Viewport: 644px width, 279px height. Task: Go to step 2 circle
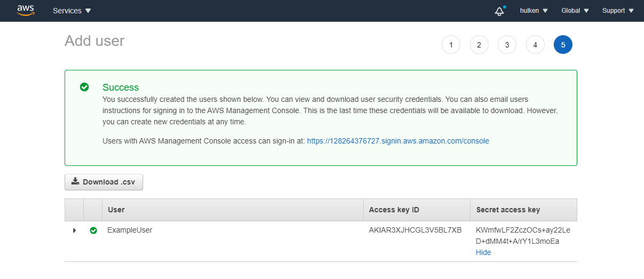tap(479, 45)
